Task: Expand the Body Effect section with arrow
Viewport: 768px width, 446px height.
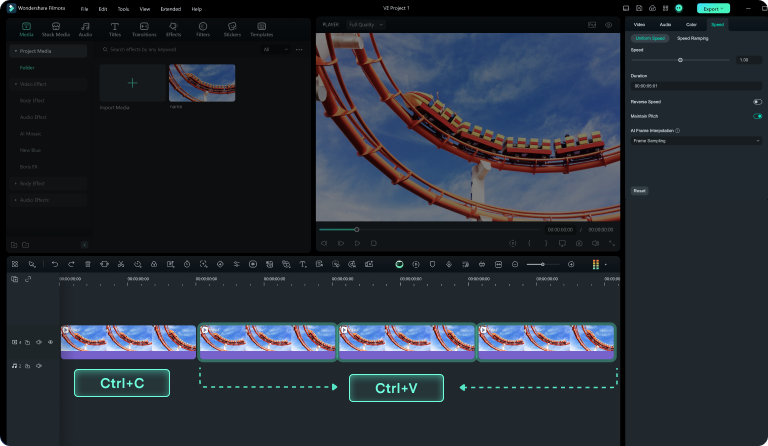Action: 16,184
